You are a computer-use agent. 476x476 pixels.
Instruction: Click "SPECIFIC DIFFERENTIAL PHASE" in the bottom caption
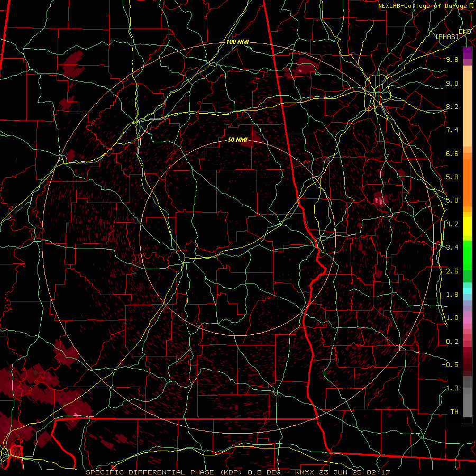pos(150,472)
